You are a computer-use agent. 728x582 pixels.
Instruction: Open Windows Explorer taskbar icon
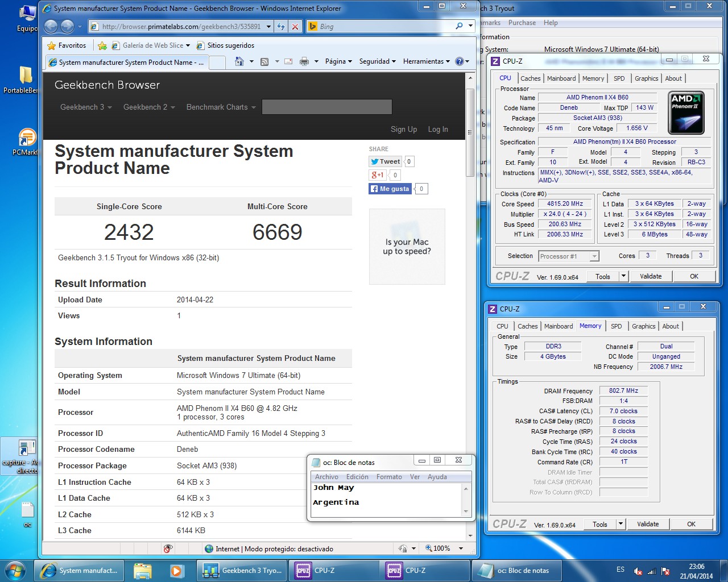143,571
